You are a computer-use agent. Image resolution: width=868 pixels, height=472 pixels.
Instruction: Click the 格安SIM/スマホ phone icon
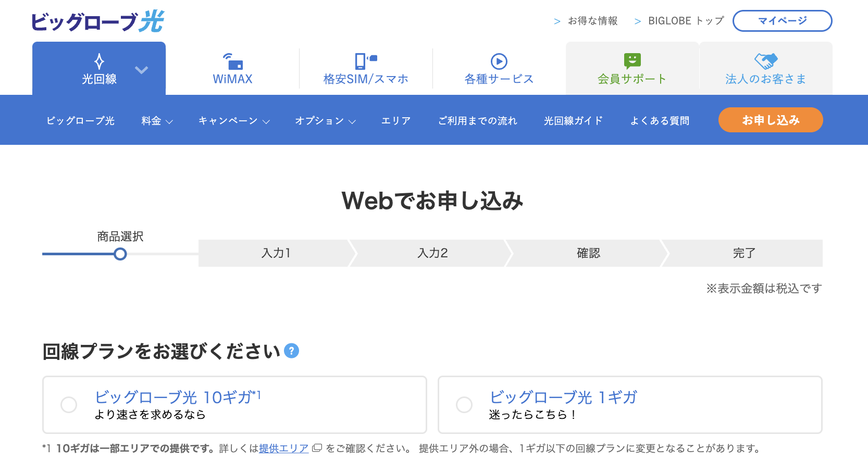pyautogui.click(x=366, y=61)
